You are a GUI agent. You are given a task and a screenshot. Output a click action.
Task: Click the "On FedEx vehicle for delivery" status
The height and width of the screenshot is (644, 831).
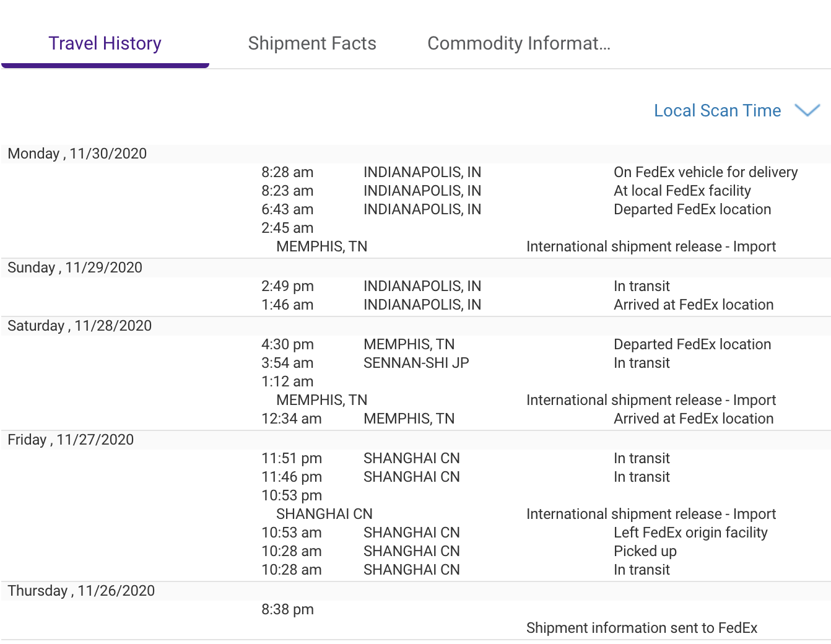click(705, 172)
